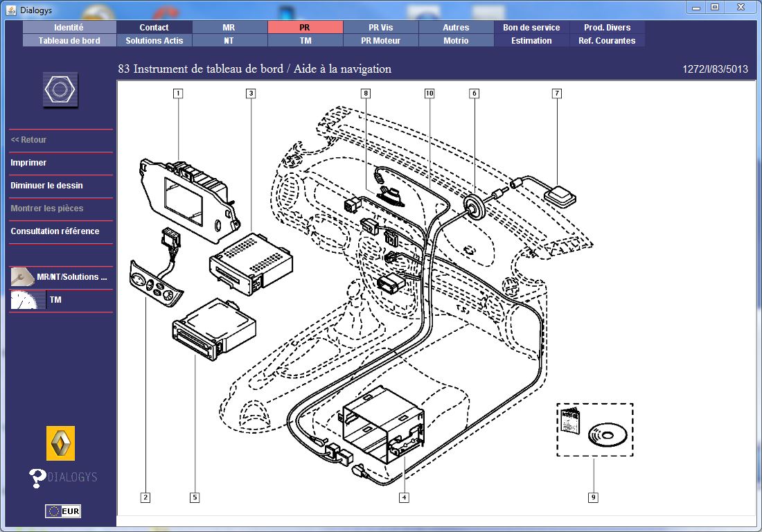Click the reference code 1272/I/83/5013

[x=715, y=69]
